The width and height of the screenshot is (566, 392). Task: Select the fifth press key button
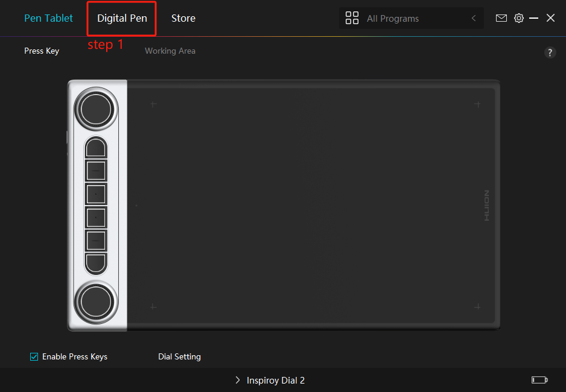(96, 240)
